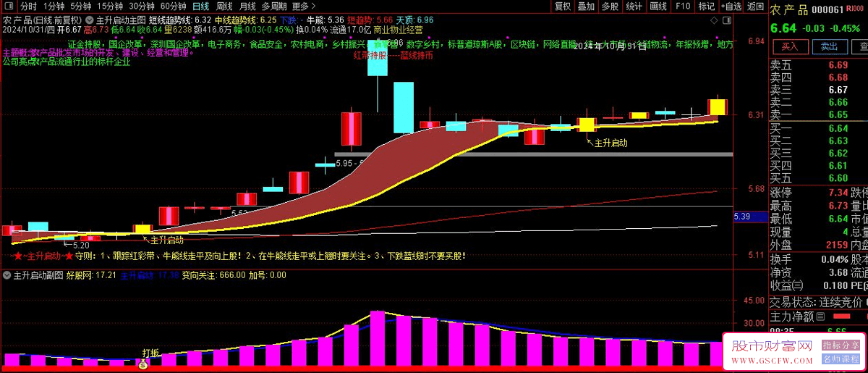The image size is (868, 373).
Task: Click the 标记 mark button
Action: (706, 7)
